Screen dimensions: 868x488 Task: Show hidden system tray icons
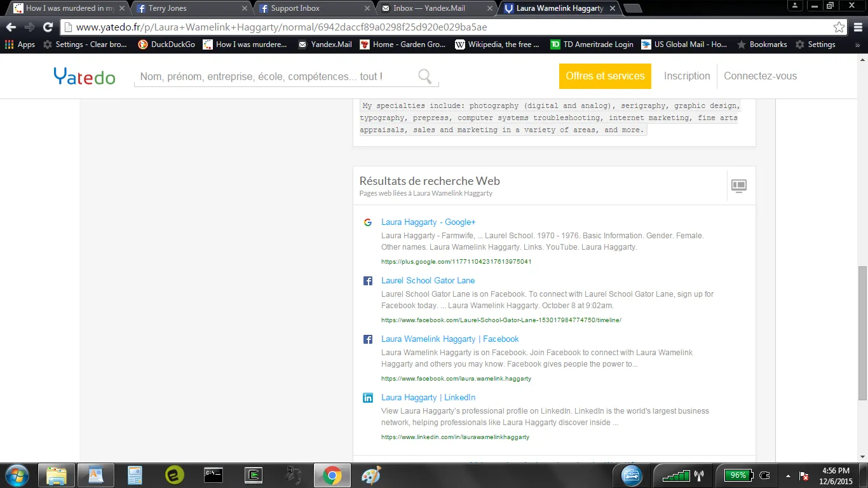(x=788, y=476)
